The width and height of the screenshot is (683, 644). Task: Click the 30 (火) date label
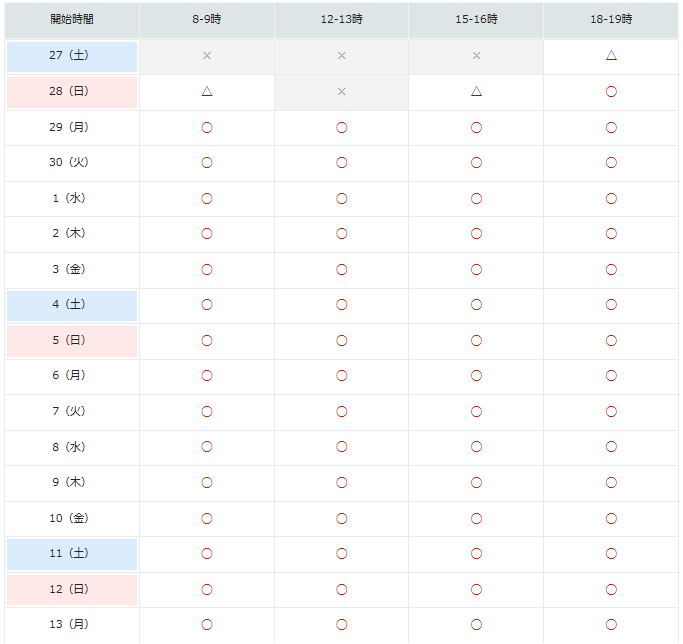[69, 163]
